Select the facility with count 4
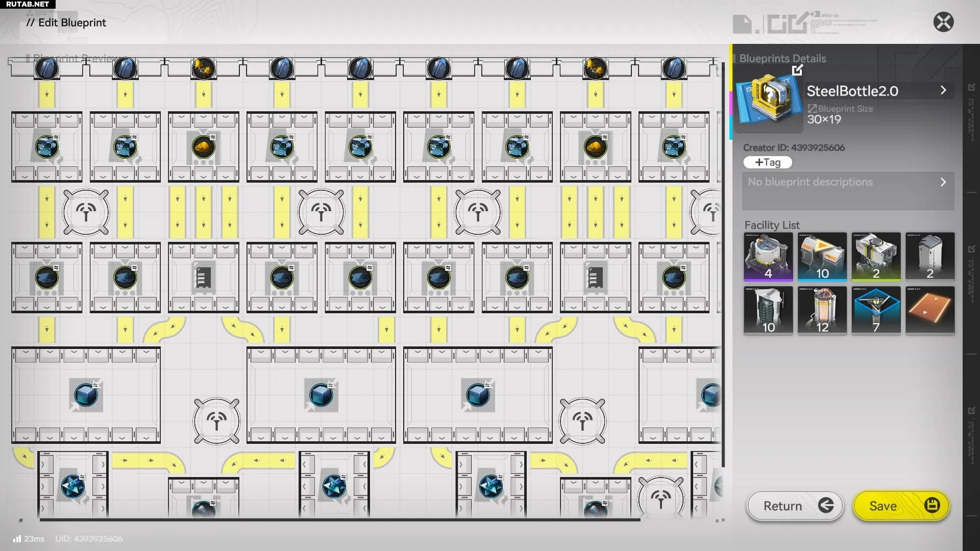Image resolution: width=980 pixels, height=551 pixels. pos(768,257)
